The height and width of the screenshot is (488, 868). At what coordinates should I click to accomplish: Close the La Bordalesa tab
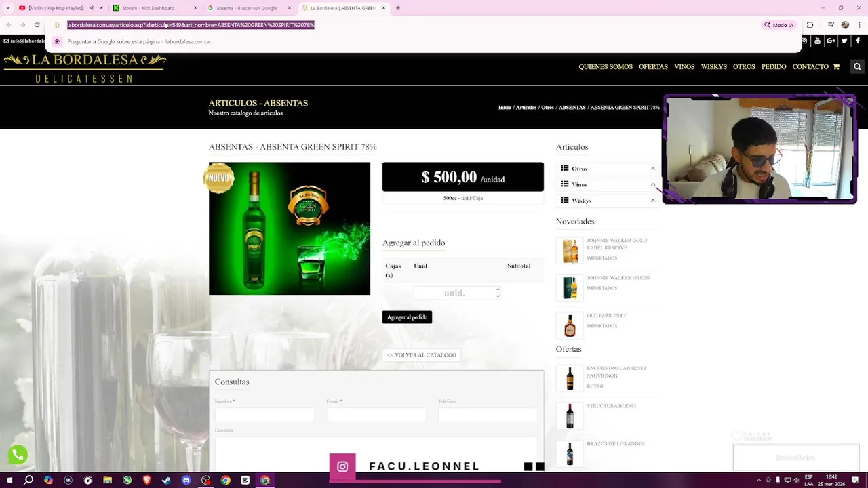(x=384, y=8)
